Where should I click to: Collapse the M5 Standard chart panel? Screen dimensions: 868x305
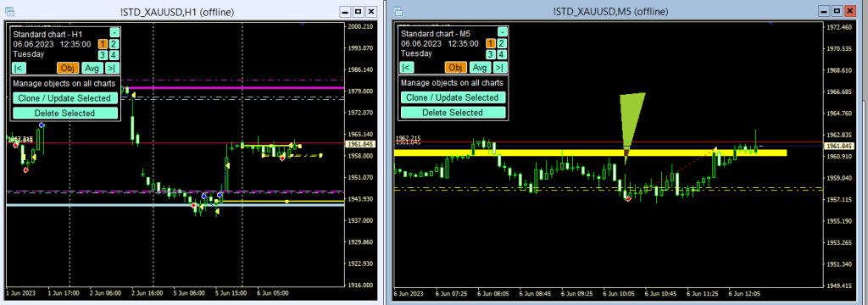[502, 32]
